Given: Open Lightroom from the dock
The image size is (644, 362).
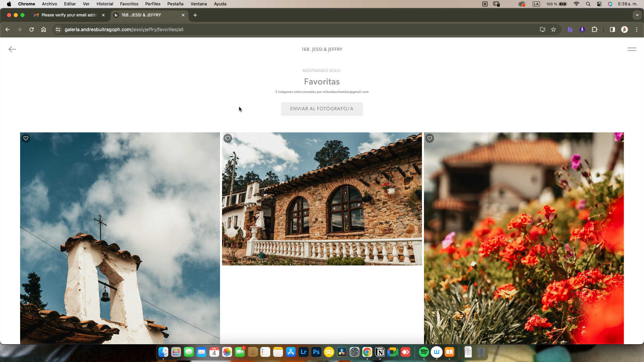Looking at the screenshot, I should (304, 352).
